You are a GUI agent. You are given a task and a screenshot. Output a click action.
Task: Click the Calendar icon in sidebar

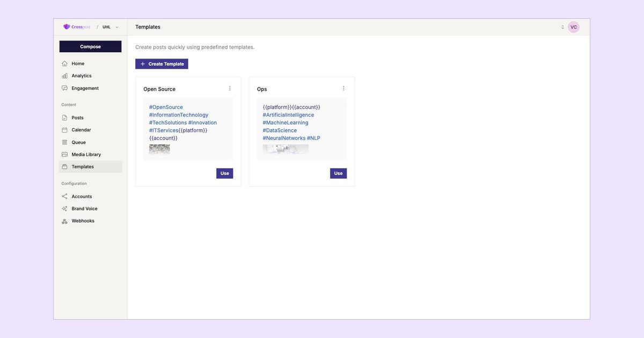tap(64, 130)
